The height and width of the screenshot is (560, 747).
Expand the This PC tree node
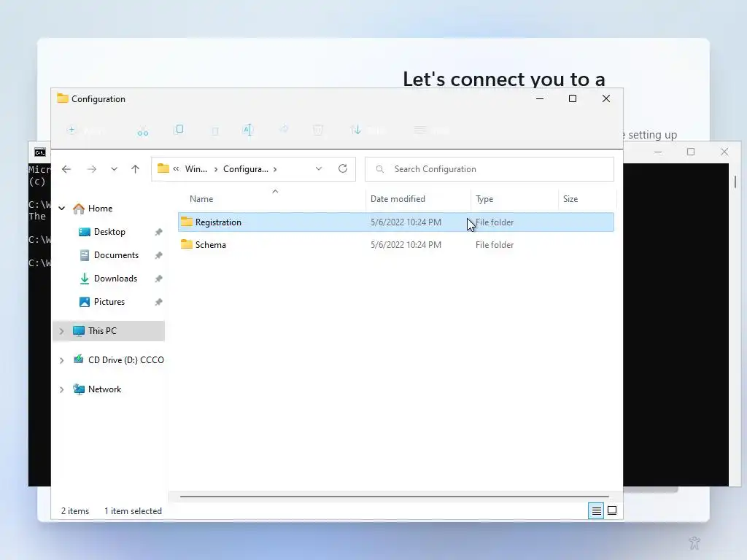click(62, 331)
